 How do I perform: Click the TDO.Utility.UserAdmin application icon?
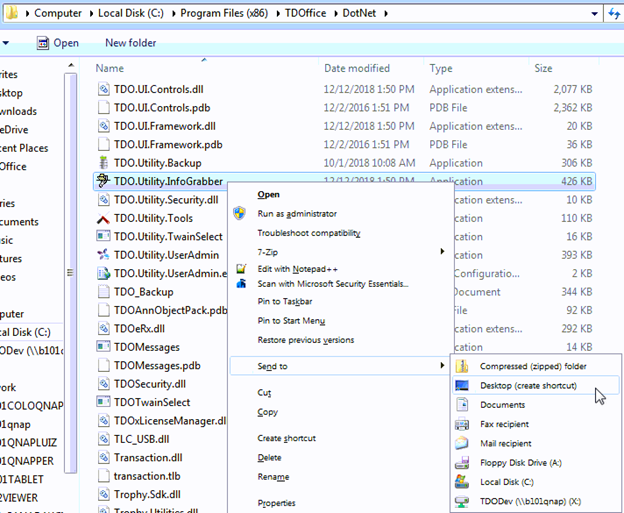(103, 255)
